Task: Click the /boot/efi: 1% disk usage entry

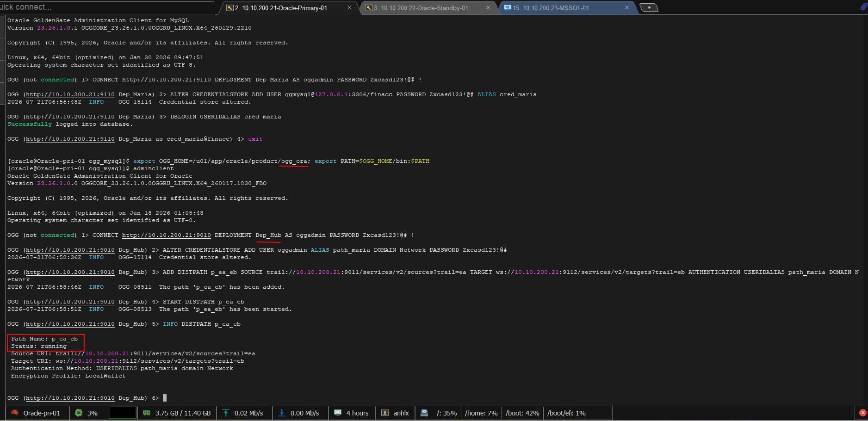Action: pyautogui.click(x=566, y=413)
